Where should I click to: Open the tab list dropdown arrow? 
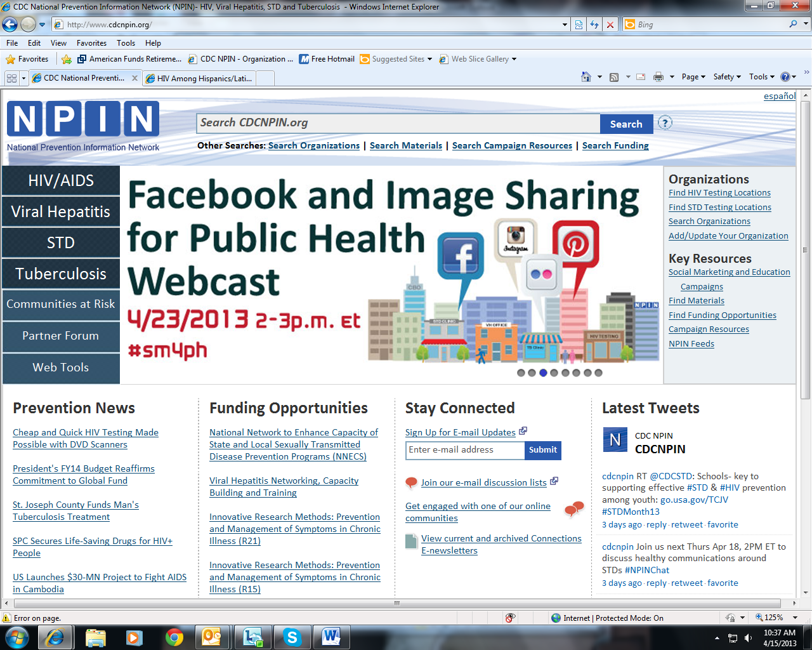[24, 78]
